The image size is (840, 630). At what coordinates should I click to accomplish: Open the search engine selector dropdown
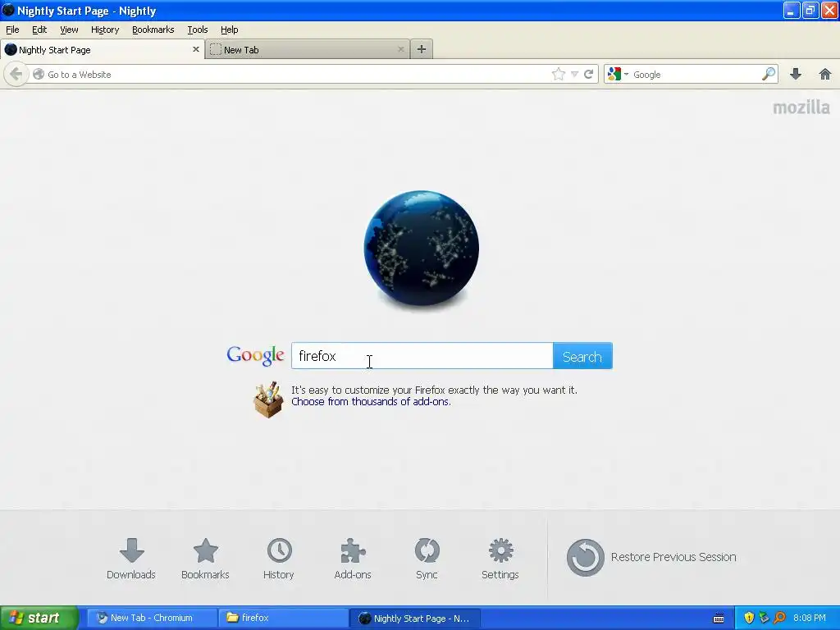click(x=618, y=74)
